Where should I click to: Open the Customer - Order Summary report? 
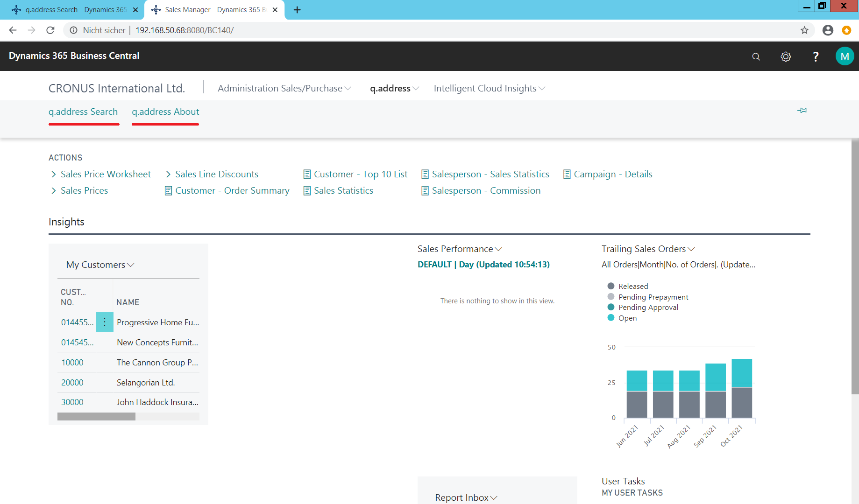[x=232, y=191]
